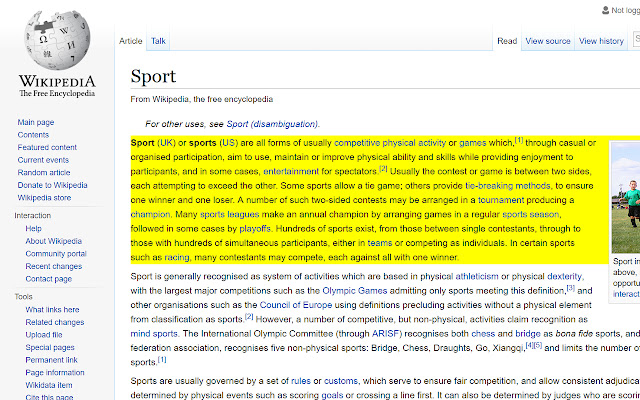
Task: Follow the chess link
Action: pos(483,333)
